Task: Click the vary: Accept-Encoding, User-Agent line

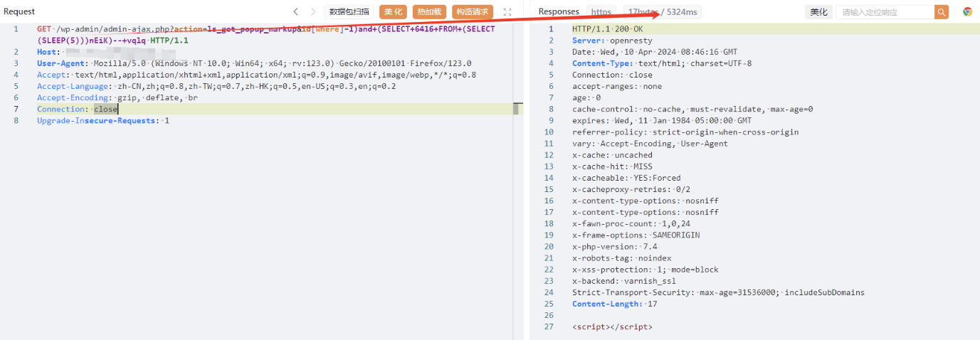Action: [650, 143]
